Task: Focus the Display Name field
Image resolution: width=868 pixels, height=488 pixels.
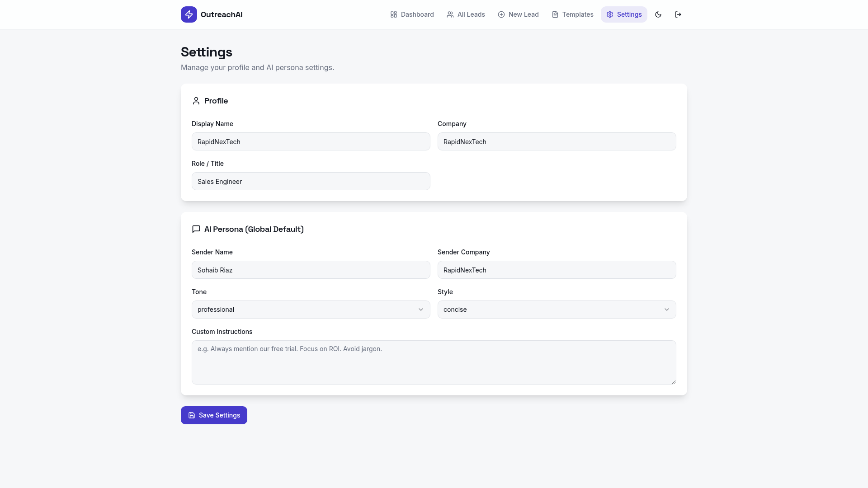Action: pos(311,141)
